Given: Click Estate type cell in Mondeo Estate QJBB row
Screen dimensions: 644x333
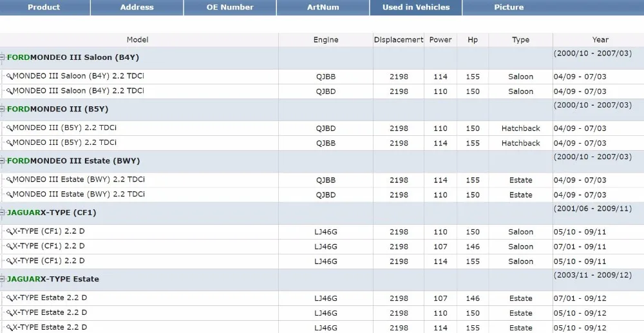Looking at the screenshot, I should pos(521,180).
